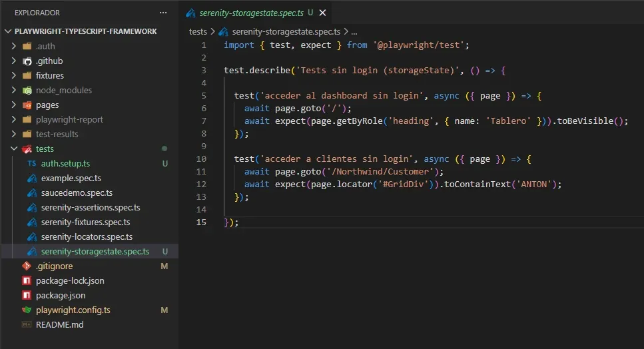Click the fixtures folder icon
This screenshot has width=644, height=349.
pyautogui.click(x=27, y=75)
